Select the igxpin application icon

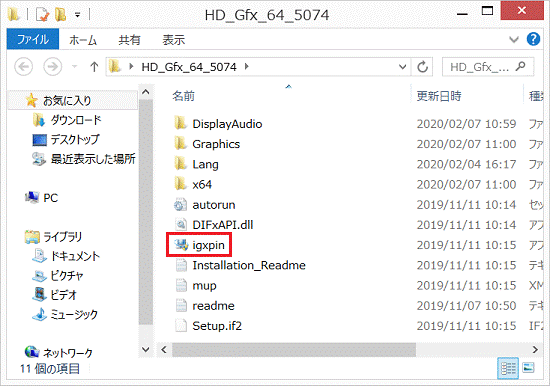coord(181,245)
